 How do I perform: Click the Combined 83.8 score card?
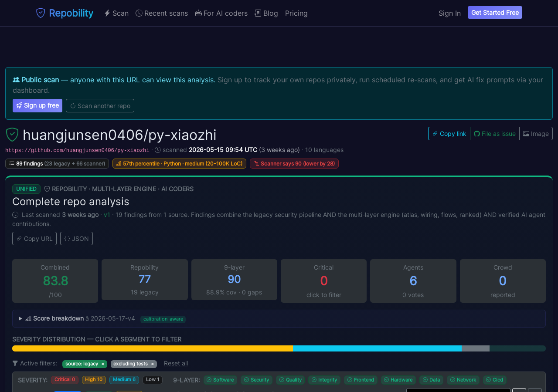(55, 281)
